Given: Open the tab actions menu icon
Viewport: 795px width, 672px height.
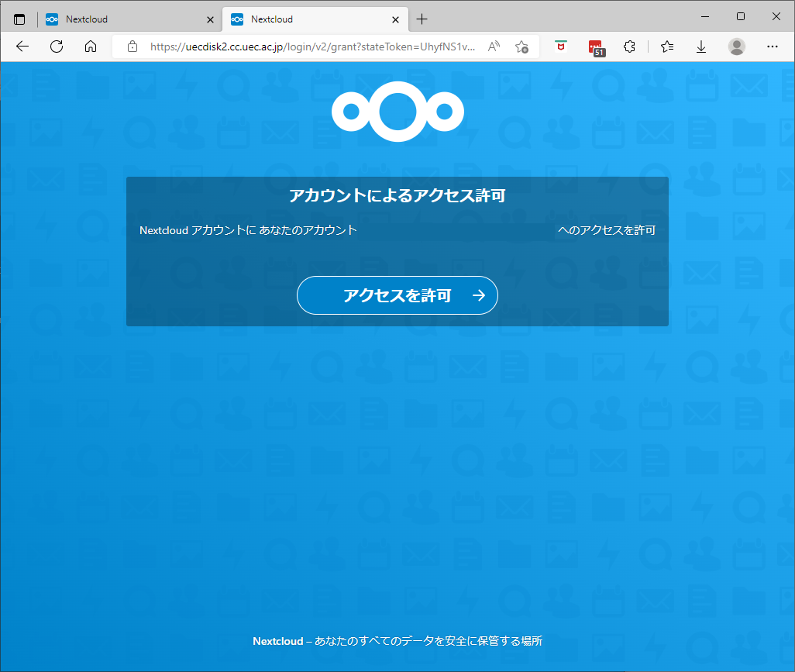Looking at the screenshot, I should pos(19,20).
